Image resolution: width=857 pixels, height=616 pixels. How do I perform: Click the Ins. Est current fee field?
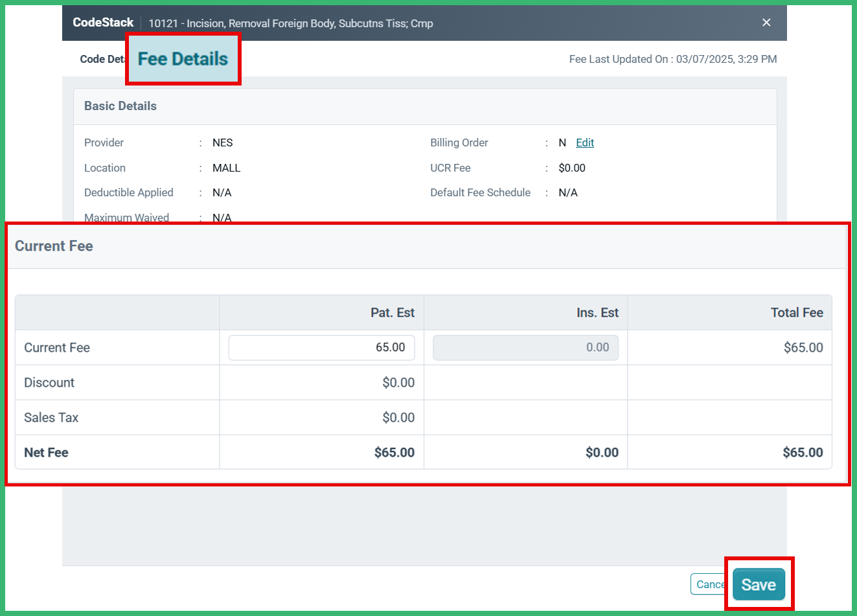tap(525, 348)
